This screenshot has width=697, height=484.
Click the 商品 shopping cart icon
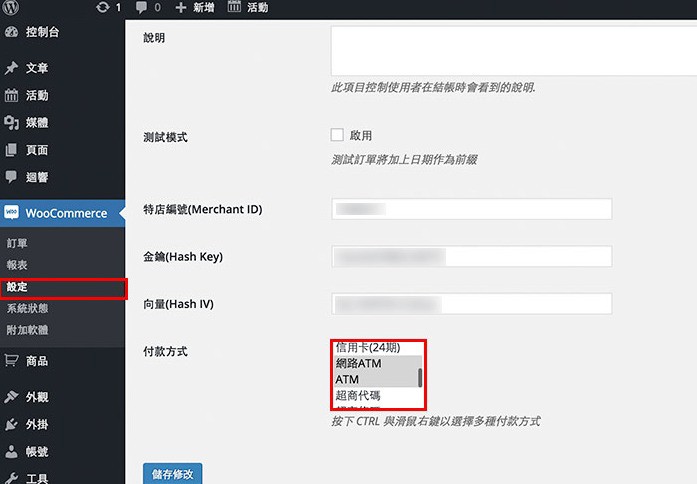[11, 360]
